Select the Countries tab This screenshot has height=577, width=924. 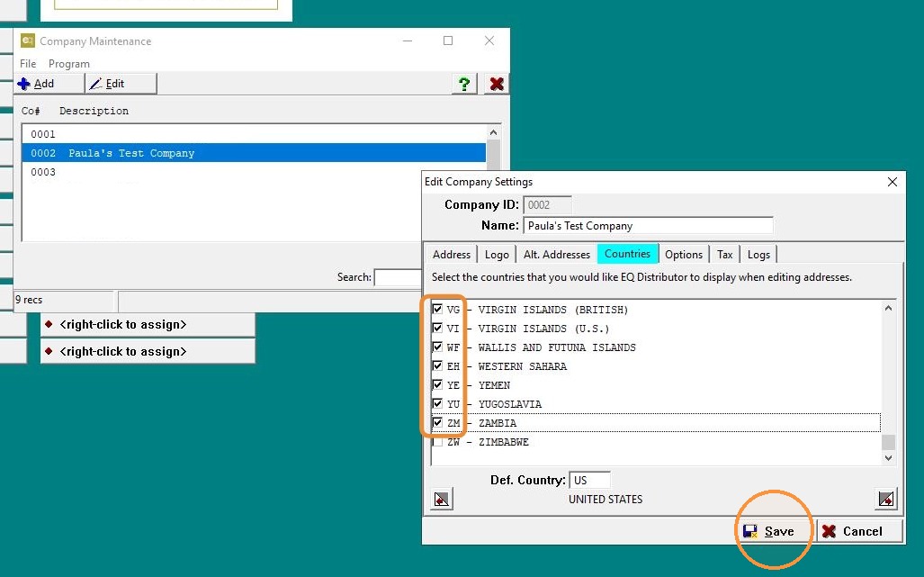628,254
